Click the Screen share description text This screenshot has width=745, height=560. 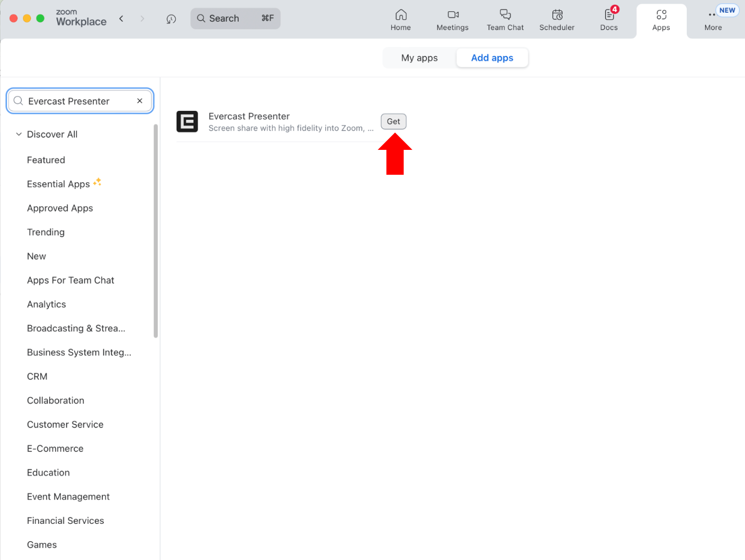tap(291, 128)
